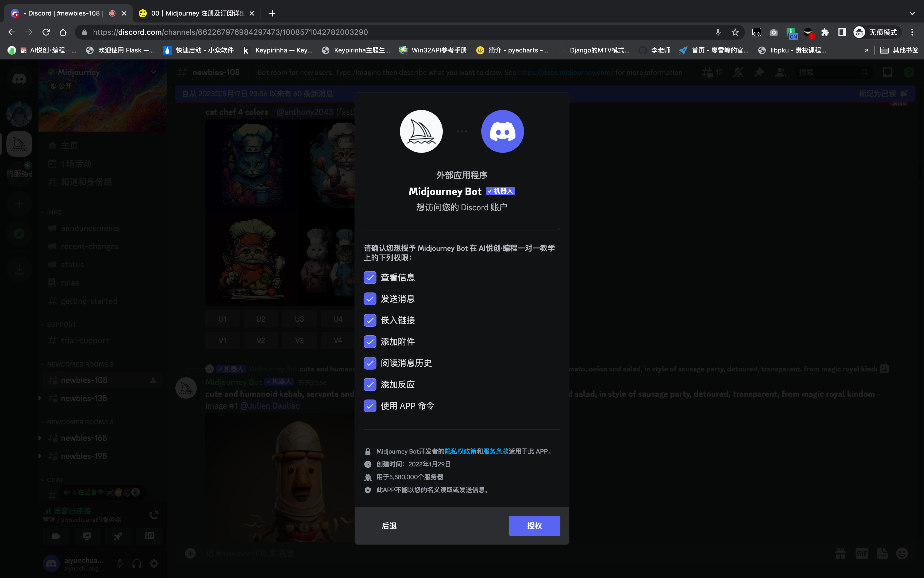Open the emoji picker

[x=902, y=553]
